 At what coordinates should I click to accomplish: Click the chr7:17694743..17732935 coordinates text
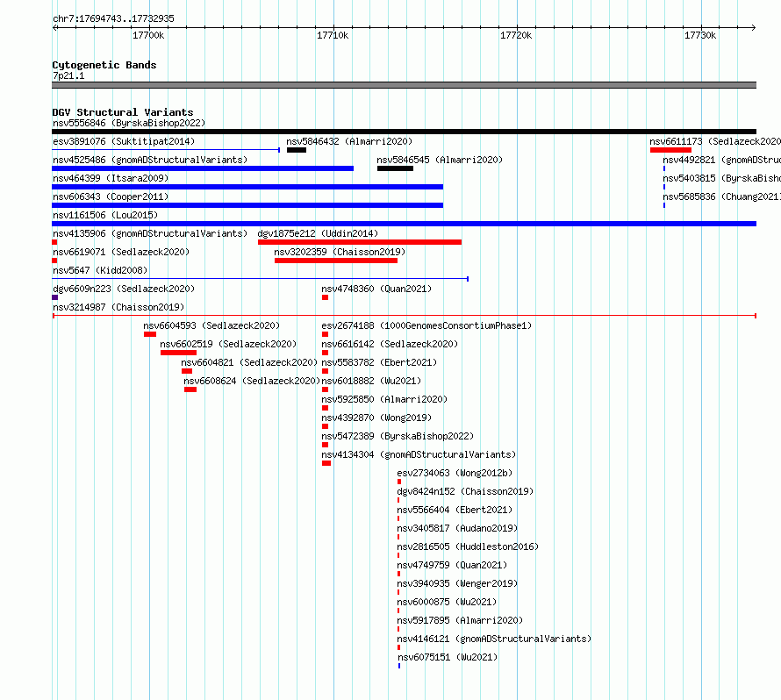[113, 19]
